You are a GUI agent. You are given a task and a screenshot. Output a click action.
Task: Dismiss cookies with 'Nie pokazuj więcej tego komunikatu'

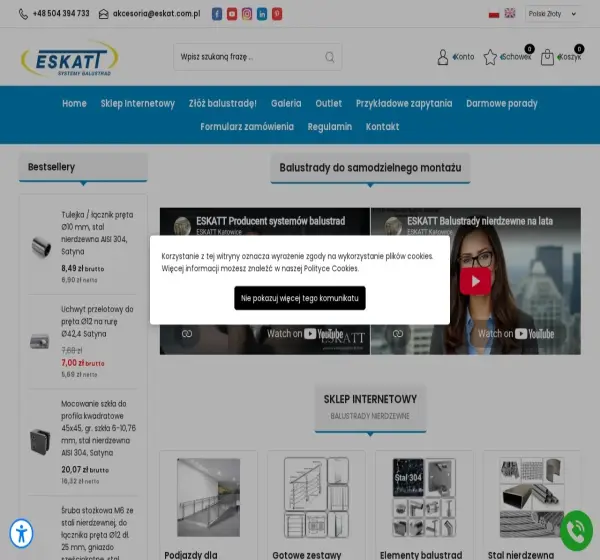click(300, 298)
